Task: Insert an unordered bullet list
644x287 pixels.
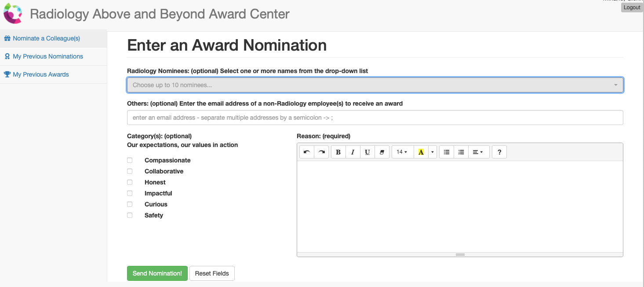Action: 447,152
